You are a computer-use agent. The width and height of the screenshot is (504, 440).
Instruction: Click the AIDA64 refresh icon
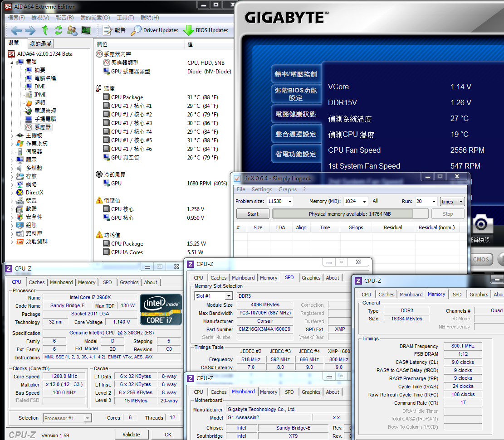58,30
